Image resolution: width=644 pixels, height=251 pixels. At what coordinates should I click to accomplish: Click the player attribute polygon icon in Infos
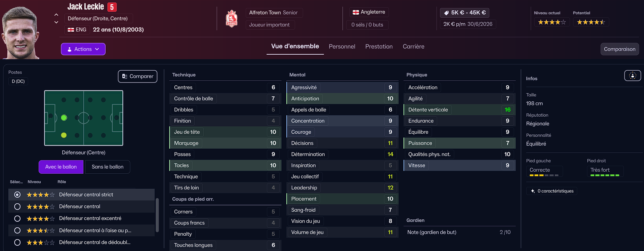tap(633, 76)
